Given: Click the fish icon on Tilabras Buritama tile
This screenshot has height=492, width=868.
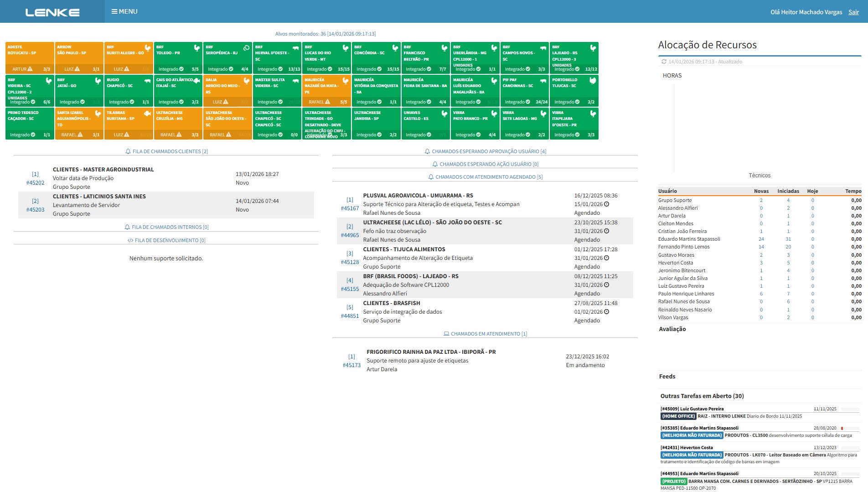Looking at the screenshot, I should tap(147, 114).
